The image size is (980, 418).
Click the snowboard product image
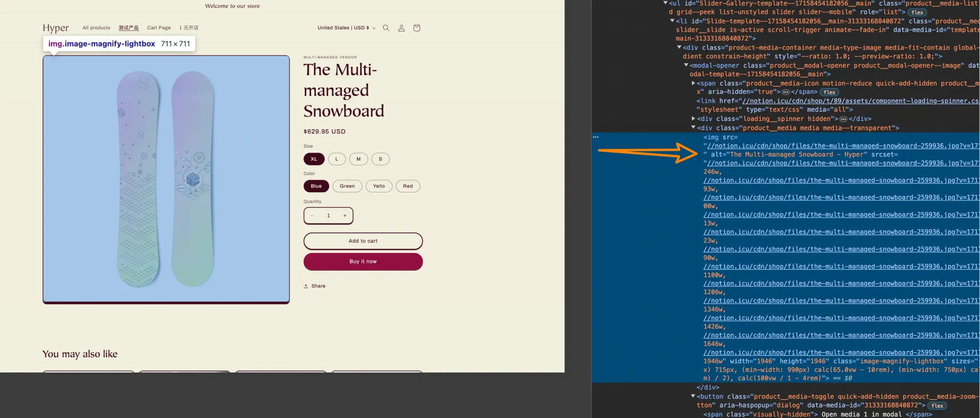(x=166, y=179)
